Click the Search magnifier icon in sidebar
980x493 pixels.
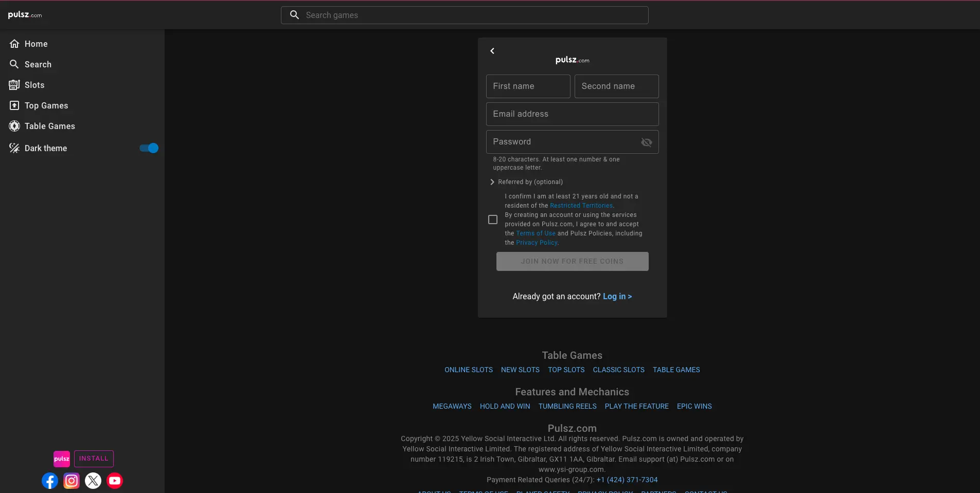click(14, 64)
